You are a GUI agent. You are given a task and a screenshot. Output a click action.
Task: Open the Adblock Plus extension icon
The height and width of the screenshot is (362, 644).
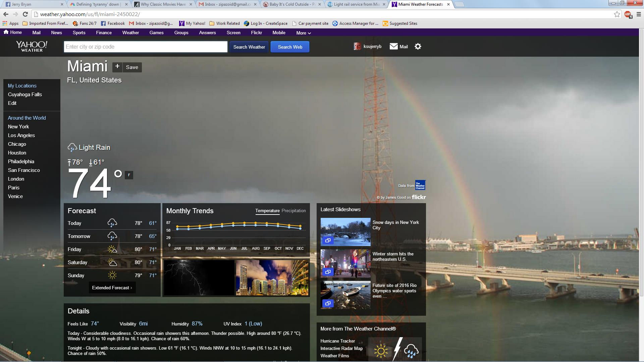coord(628,14)
